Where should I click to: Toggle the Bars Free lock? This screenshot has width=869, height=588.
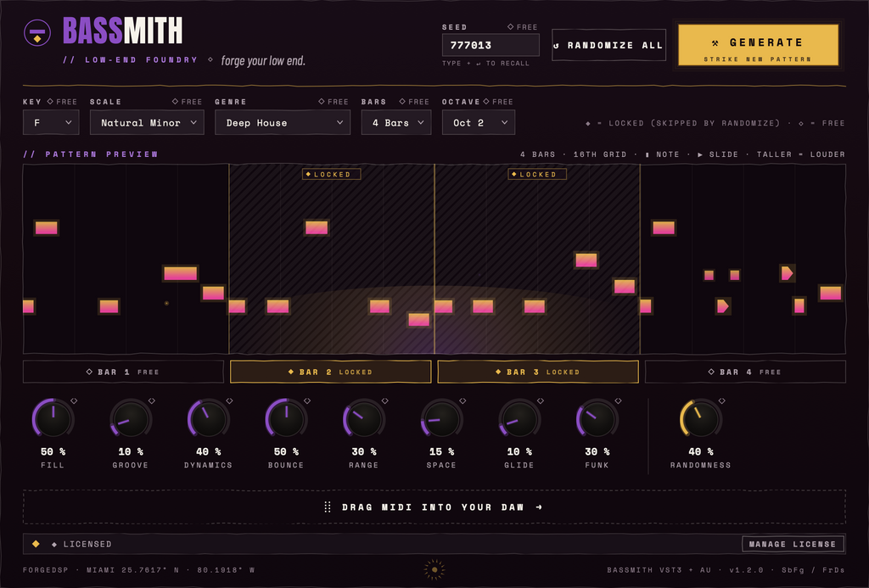tap(414, 102)
